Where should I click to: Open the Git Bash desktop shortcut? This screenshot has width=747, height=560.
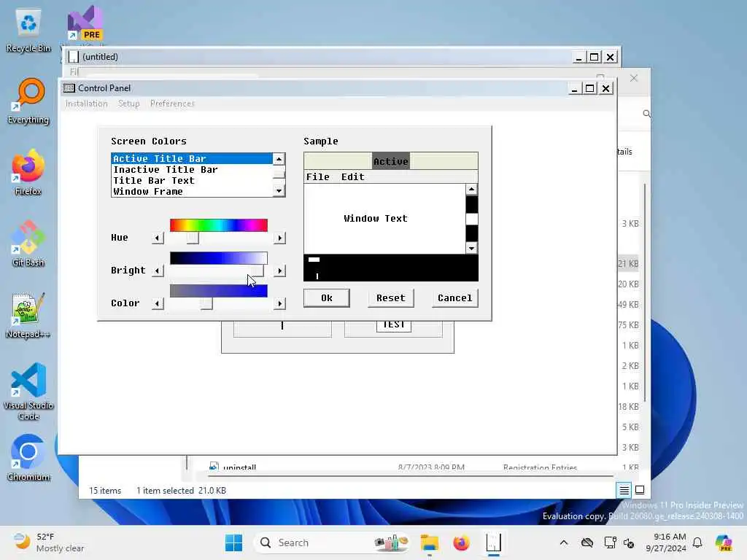[x=28, y=244]
